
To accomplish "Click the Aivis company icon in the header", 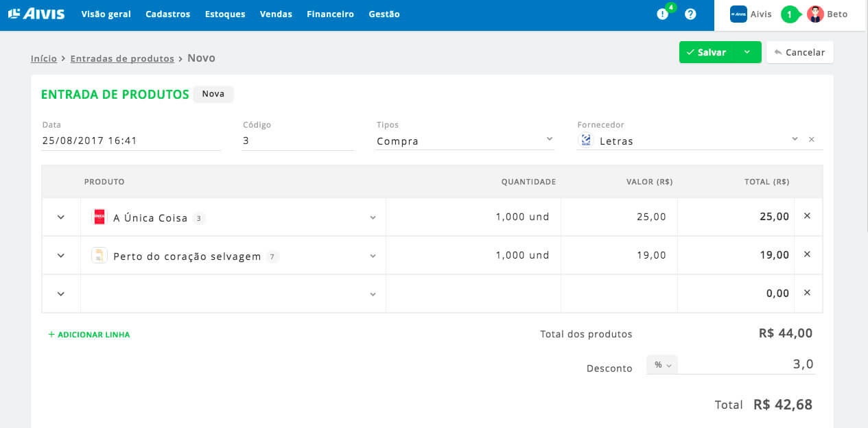I will coord(738,14).
